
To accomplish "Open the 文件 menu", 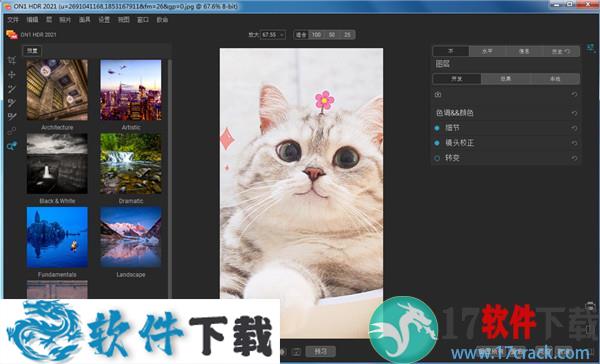I will coord(13,20).
